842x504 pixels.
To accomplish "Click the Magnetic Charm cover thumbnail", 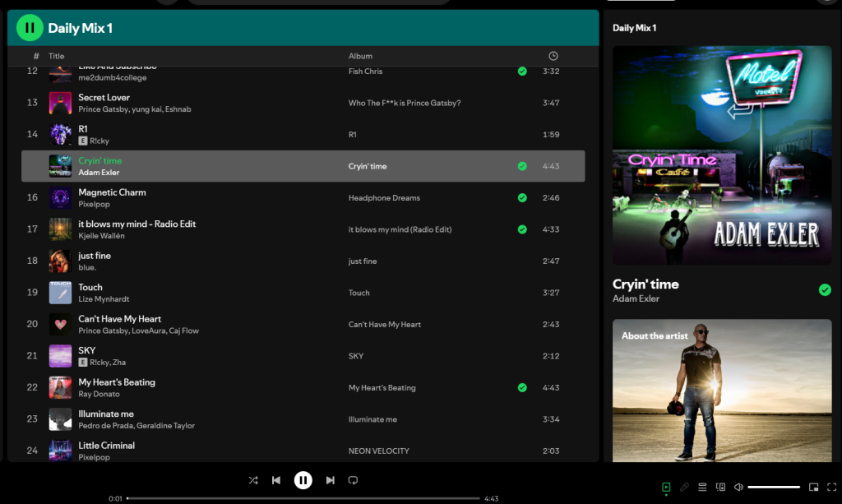I will click(60, 197).
